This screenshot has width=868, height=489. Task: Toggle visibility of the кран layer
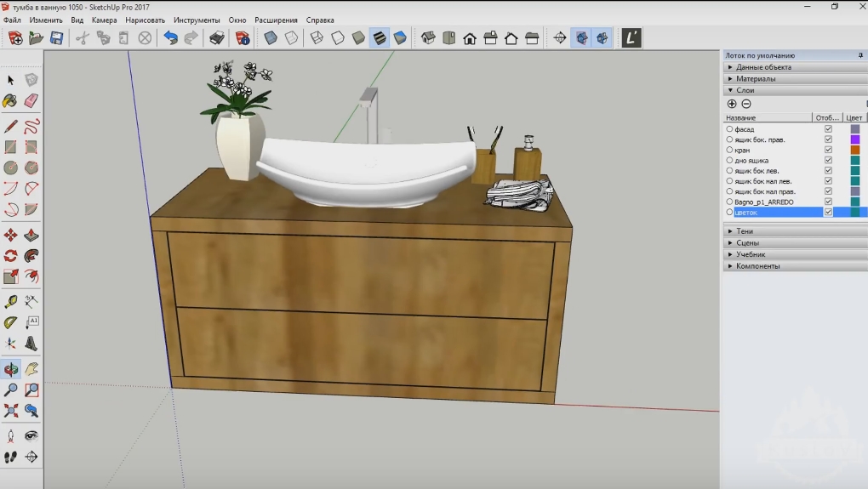tap(828, 150)
